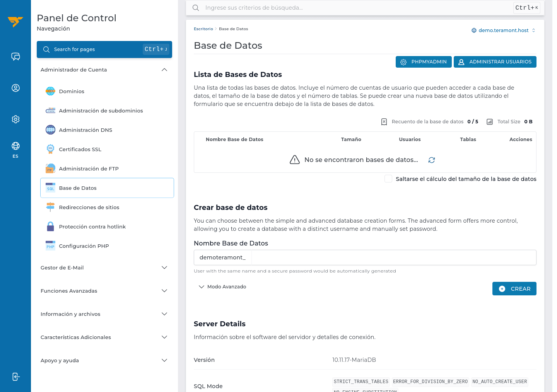Viewport: 557px width, 392px height.
Task: Sort by the Tamaño column header
Action: (x=351, y=140)
